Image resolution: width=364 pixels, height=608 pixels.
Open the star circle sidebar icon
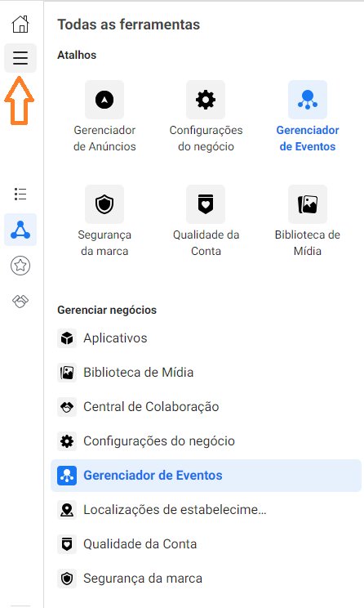(x=20, y=266)
